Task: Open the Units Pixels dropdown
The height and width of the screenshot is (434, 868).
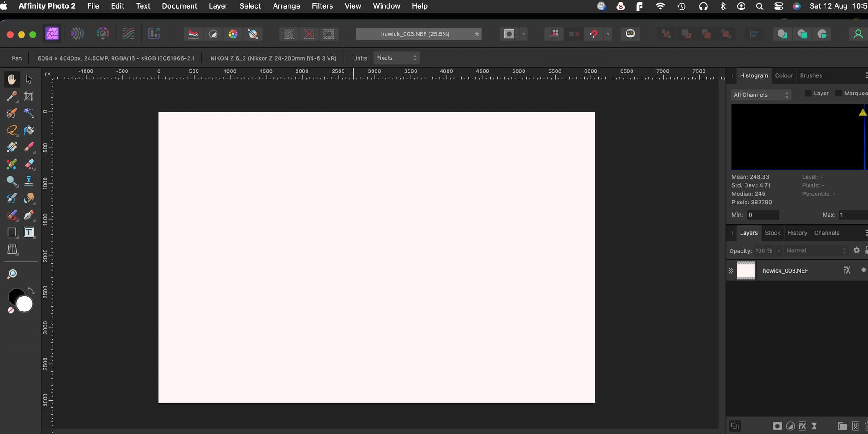Action: [x=396, y=58]
